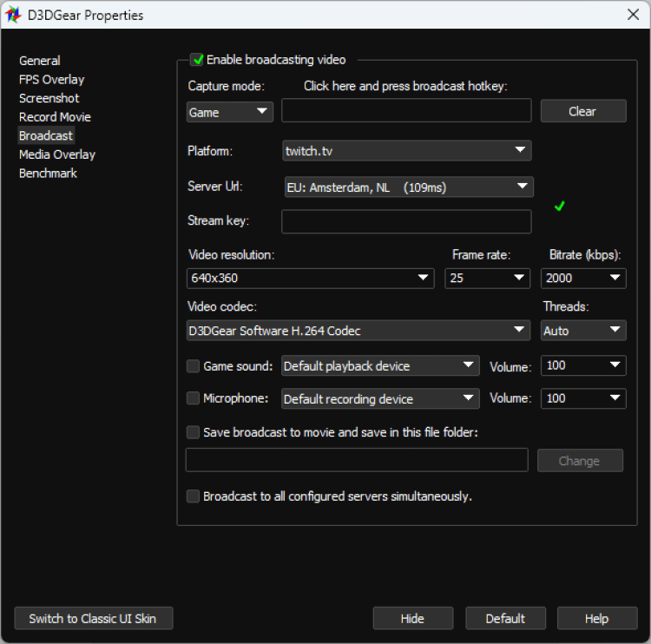Image resolution: width=651 pixels, height=644 pixels.
Task: Check Broadcast to all configured servers simultaneously
Action: coord(193,496)
